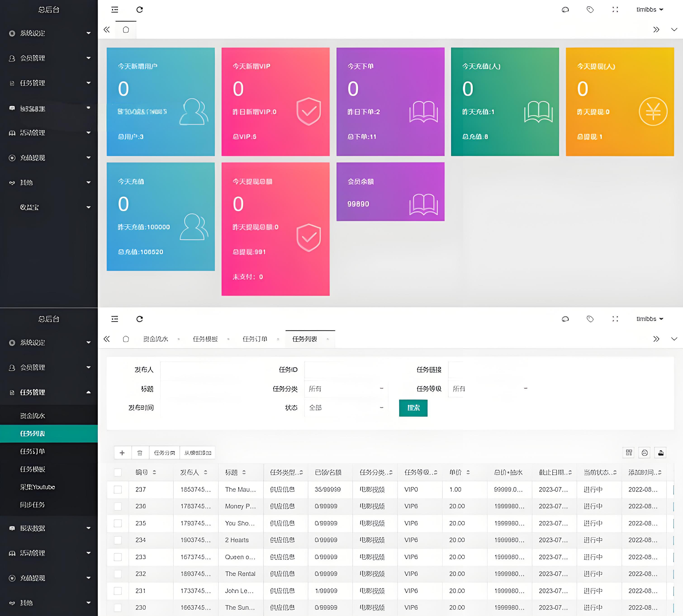Open the tab options chevron in the top panel
The image size is (683, 616).
point(674,30)
